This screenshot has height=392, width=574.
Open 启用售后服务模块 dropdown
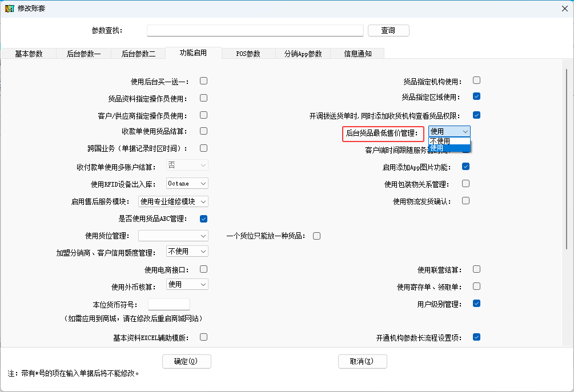point(173,201)
